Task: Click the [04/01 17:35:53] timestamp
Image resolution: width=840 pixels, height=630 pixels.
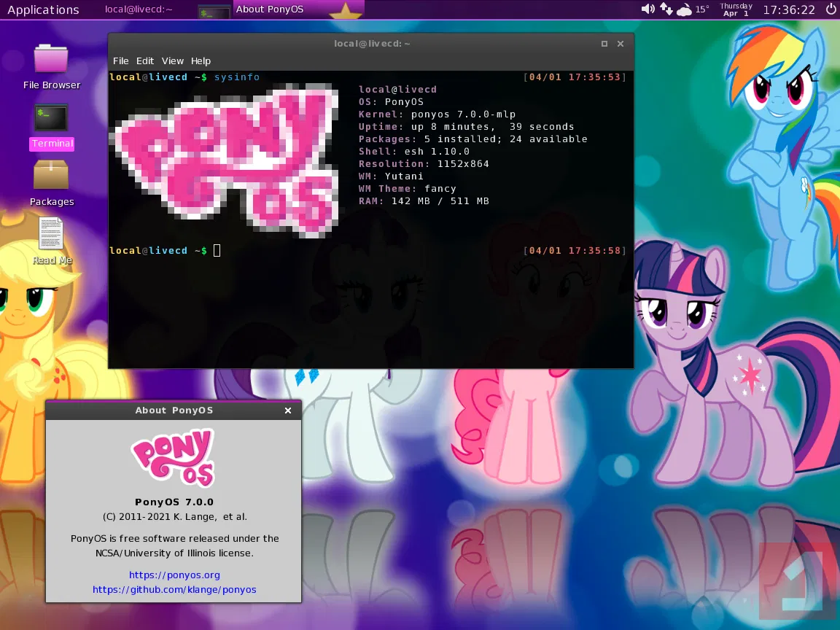Action: (x=575, y=77)
